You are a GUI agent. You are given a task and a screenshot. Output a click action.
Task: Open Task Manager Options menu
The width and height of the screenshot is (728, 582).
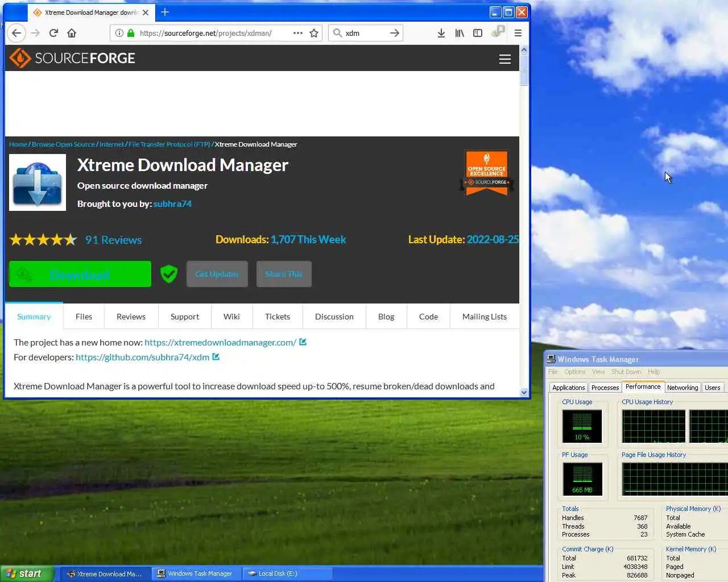coord(575,372)
